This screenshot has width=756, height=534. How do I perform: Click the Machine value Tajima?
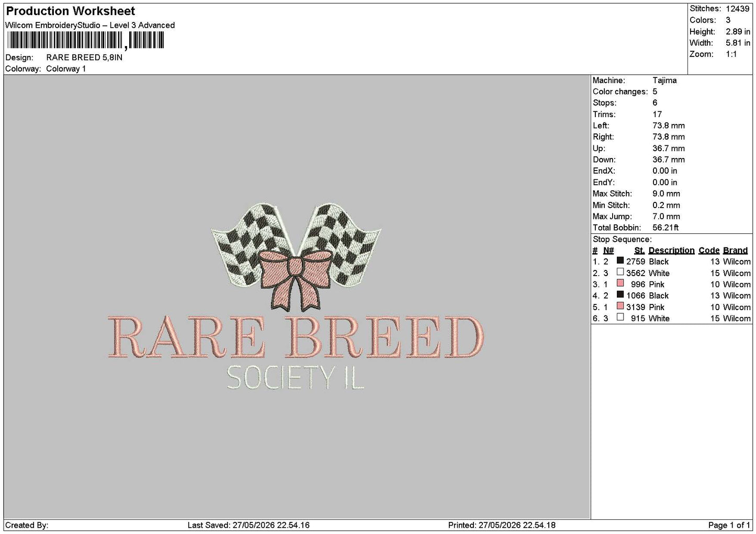(664, 80)
